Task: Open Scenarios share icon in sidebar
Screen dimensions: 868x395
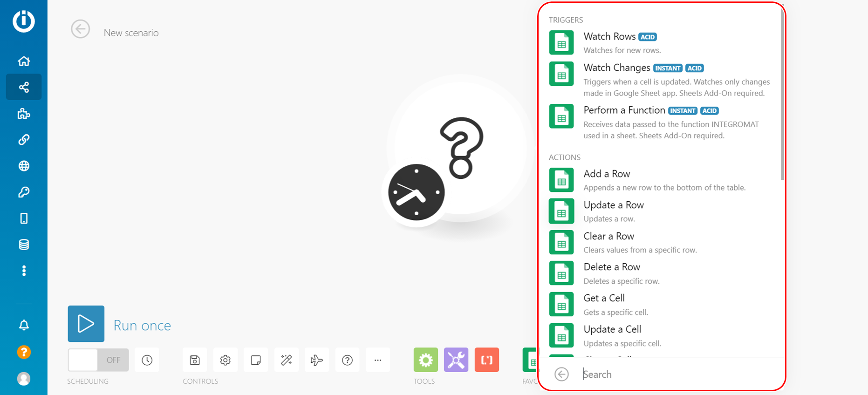Action: coord(24,87)
